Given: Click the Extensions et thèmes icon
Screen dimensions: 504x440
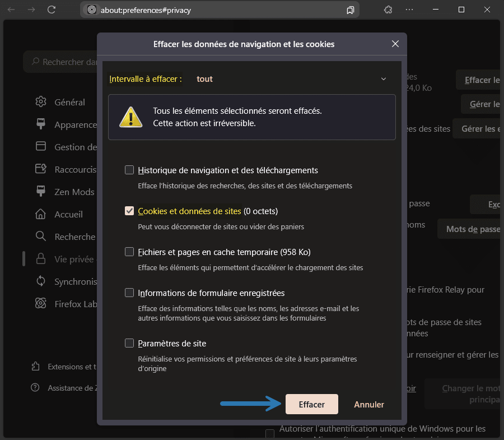Looking at the screenshot, I should click(35, 367).
